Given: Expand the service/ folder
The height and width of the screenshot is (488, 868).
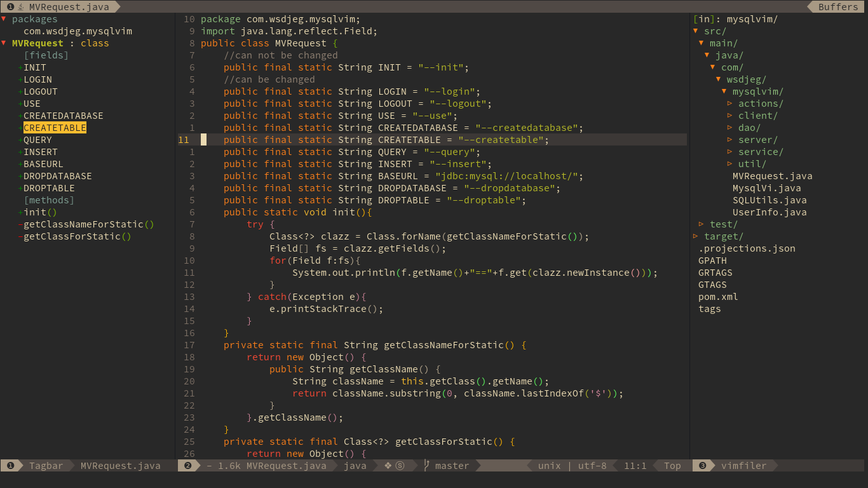Looking at the screenshot, I should pos(730,152).
